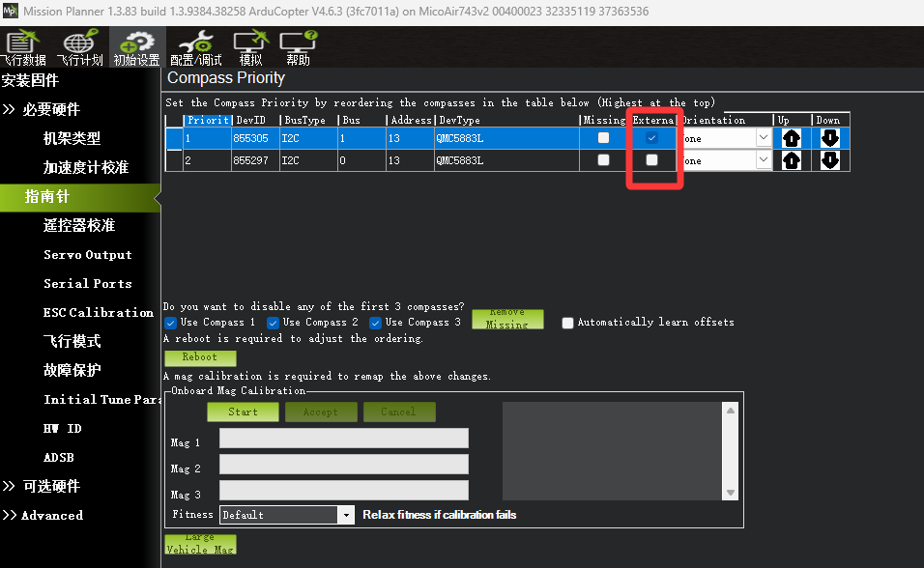
Task: Move compass 855305 down with arrow
Action: coord(829,138)
